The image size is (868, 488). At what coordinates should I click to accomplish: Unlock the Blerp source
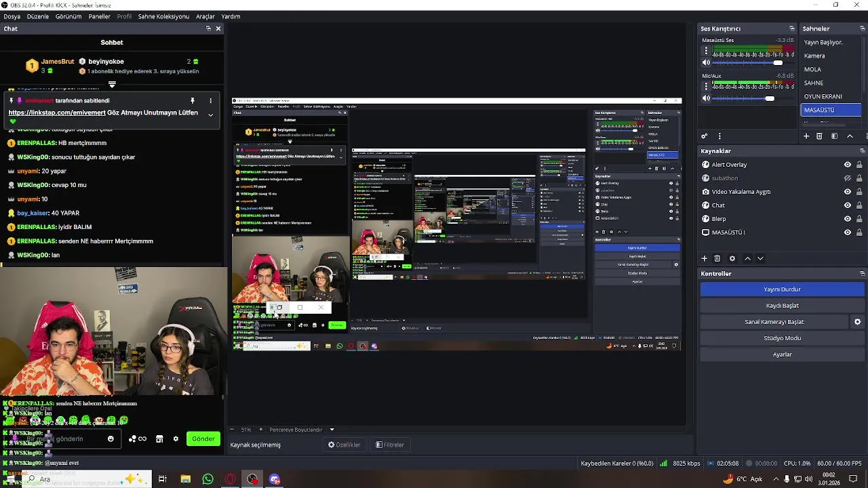coord(859,219)
